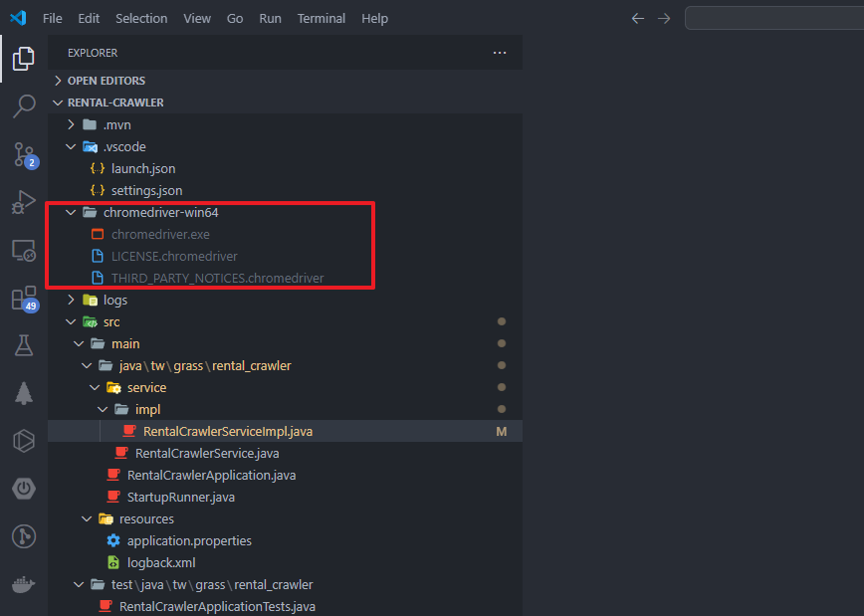The height and width of the screenshot is (616, 864).
Task: Click the settings.json braces icon
Action: tap(98, 191)
